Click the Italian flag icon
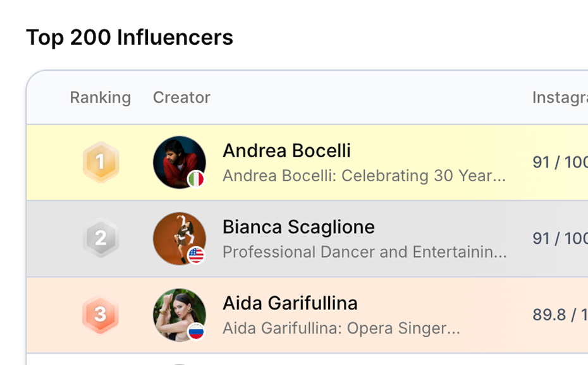The image size is (588, 365). pyautogui.click(x=196, y=179)
